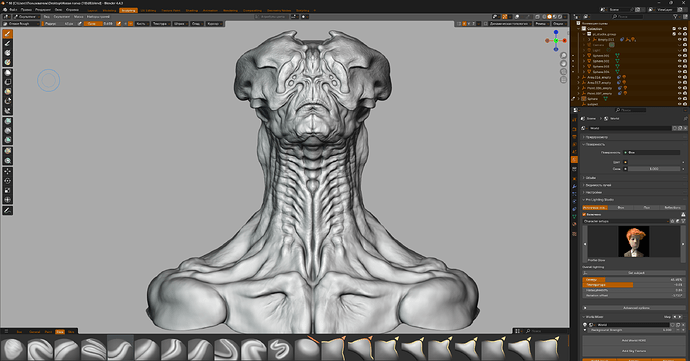
Task: Click the Blender logo menu icon
Action: 5,10
